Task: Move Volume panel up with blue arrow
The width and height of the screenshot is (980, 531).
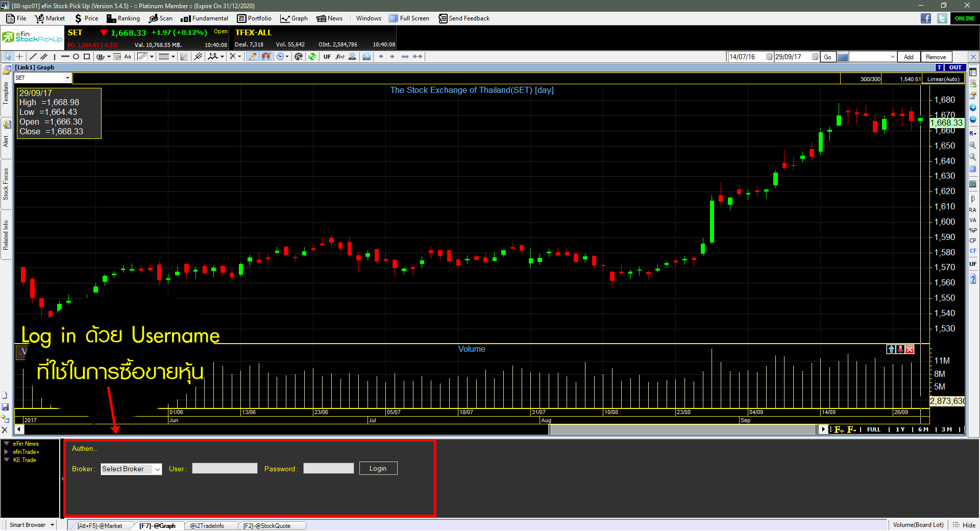Action: [x=891, y=349]
